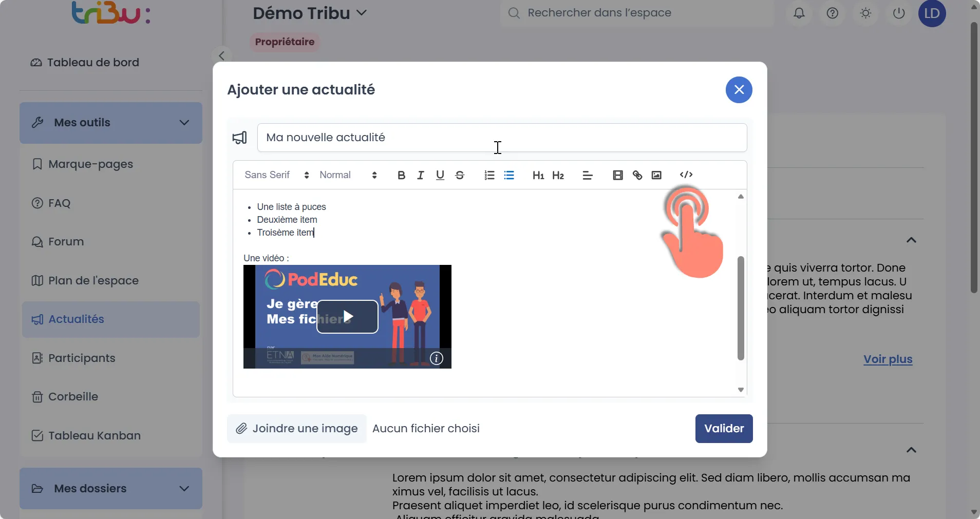
Task: Expand the Mes dossiers section
Action: (111, 489)
